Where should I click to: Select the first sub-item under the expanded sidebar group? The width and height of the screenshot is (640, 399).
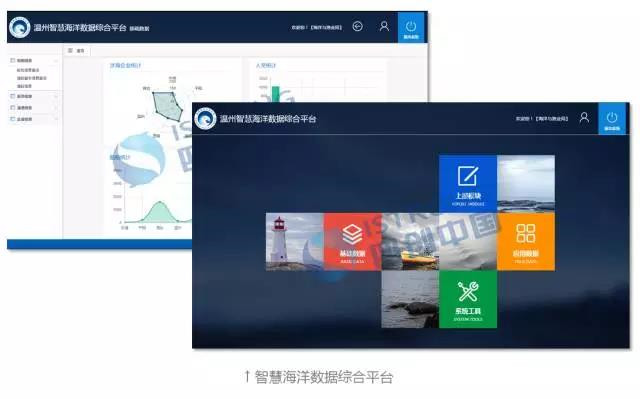click(x=28, y=70)
